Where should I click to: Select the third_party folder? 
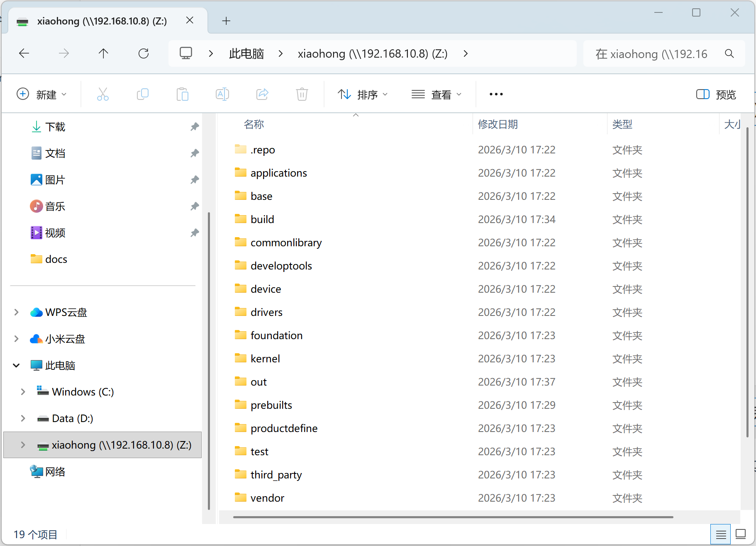point(276,475)
